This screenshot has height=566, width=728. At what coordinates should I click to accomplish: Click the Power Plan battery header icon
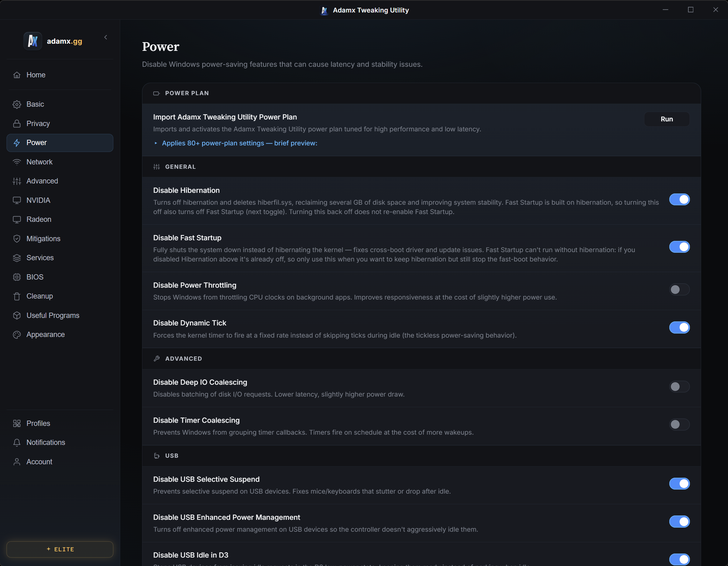tap(156, 93)
